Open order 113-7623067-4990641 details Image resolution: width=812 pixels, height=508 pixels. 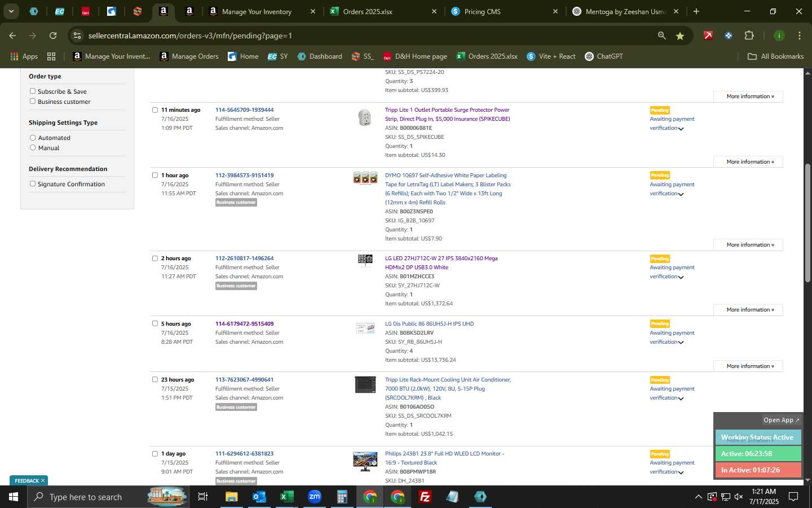244,380
